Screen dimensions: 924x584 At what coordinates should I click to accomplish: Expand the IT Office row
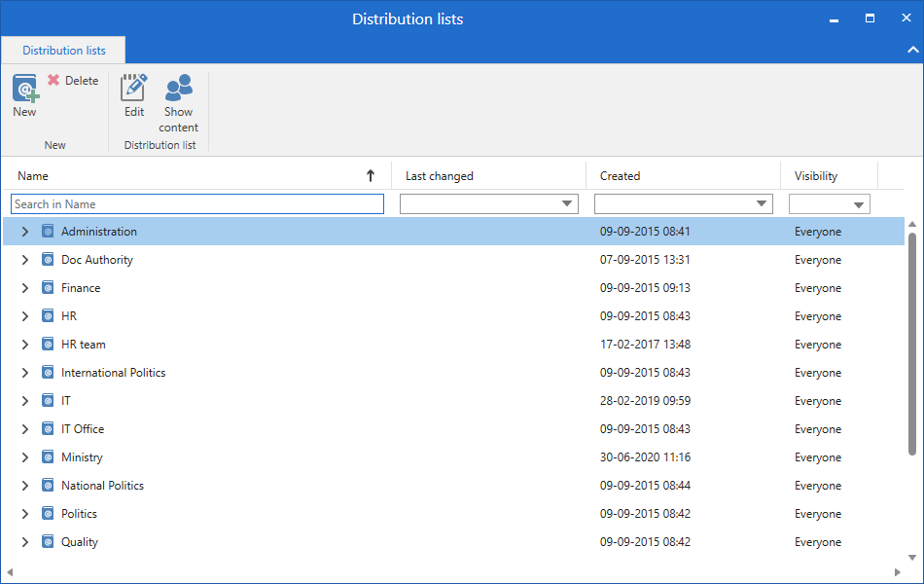pyautogui.click(x=24, y=429)
